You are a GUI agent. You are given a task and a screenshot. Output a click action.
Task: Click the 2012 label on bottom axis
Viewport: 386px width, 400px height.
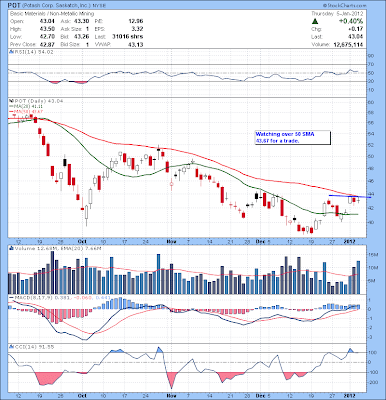point(349,395)
